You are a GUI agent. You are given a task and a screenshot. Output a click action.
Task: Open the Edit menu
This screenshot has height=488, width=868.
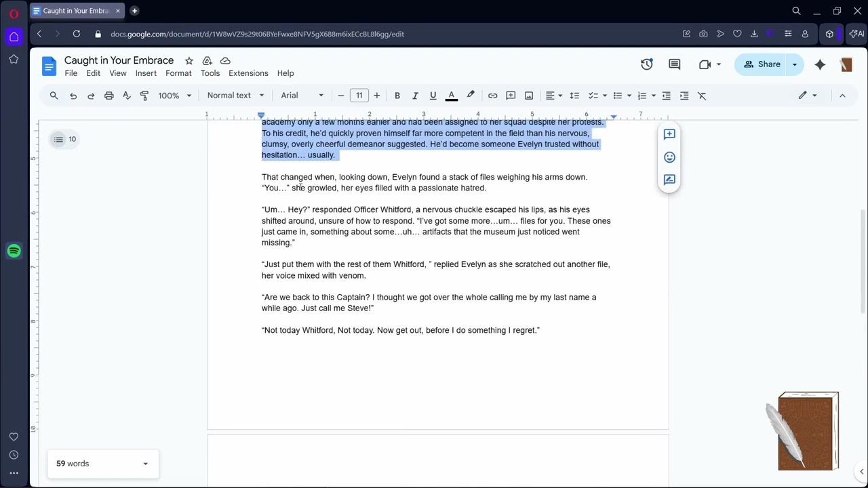pyautogui.click(x=94, y=73)
